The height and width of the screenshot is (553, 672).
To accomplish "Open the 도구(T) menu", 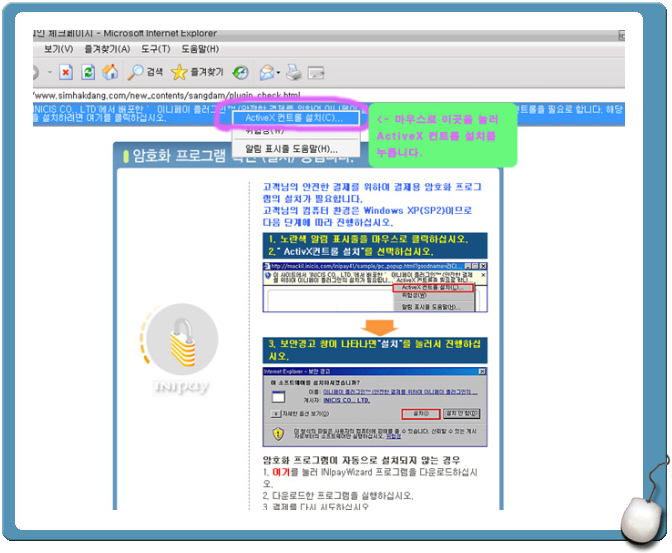I will pyautogui.click(x=155, y=48).
